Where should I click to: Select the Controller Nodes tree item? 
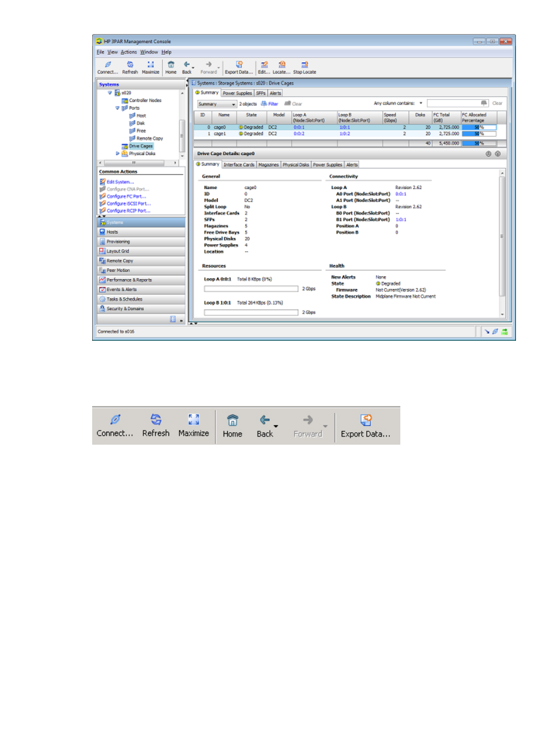145,100
